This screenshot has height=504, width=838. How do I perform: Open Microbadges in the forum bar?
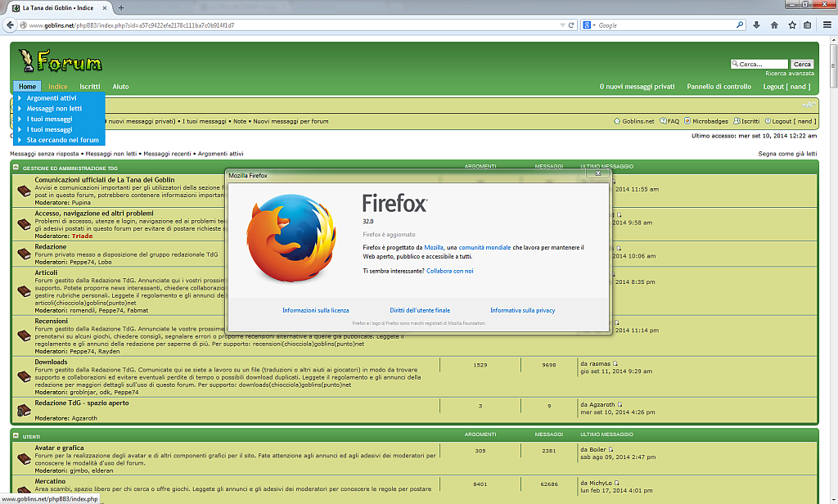pyautogui.click(x=706, y=121)
